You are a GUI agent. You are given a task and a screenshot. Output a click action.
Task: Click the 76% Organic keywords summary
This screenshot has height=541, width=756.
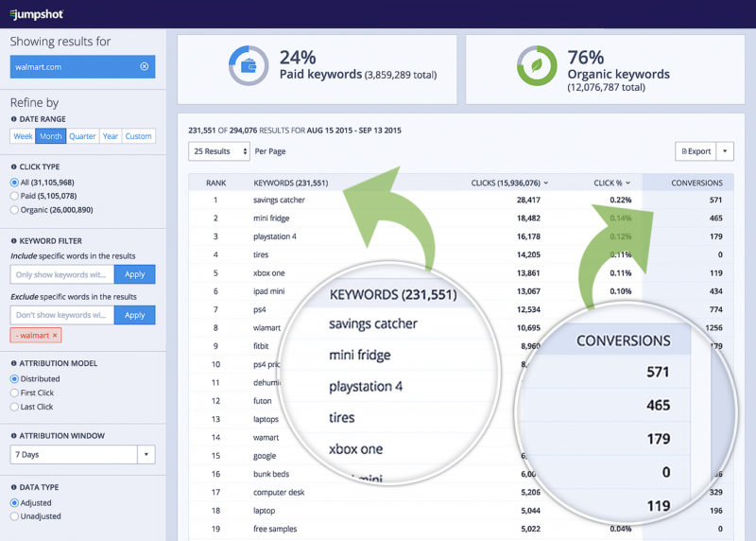605,69
